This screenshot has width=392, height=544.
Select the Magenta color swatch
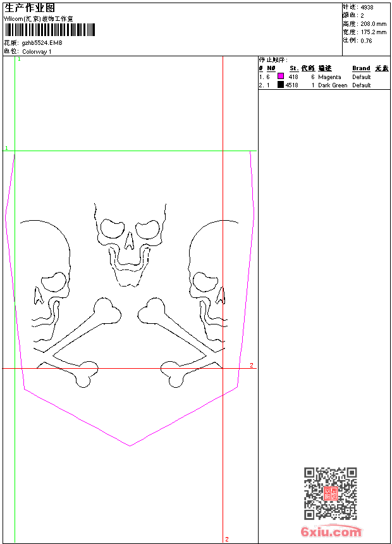point(281,77)
